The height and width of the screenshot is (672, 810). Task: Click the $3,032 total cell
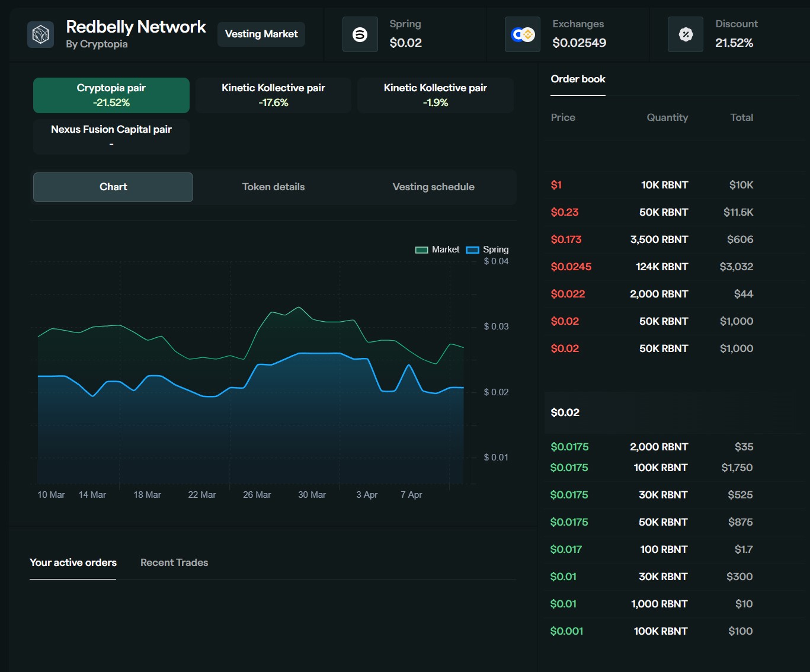tap(737, 267)
